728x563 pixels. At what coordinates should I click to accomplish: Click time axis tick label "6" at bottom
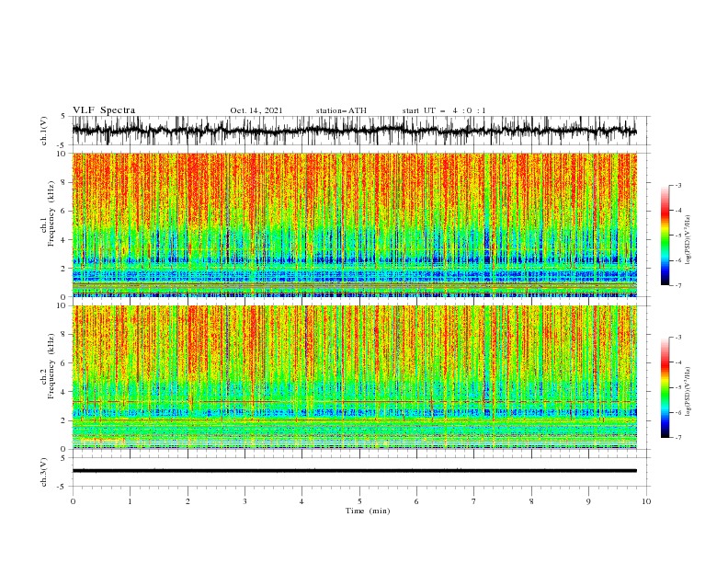416,501
